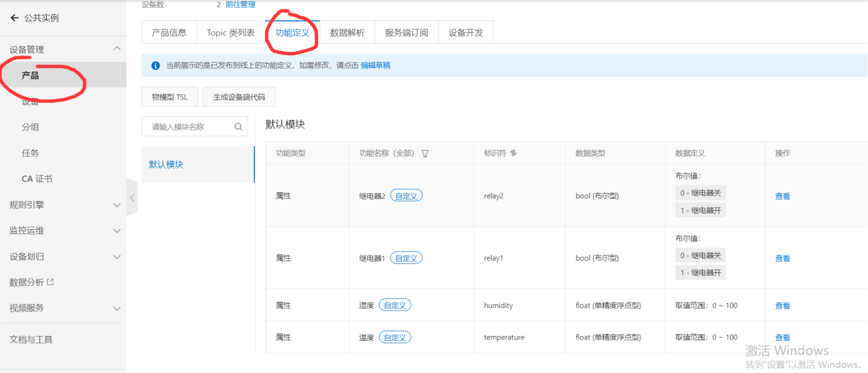Select the 功能定义 tab
This screenshot has width=868, height=373.
coord(292,33)
